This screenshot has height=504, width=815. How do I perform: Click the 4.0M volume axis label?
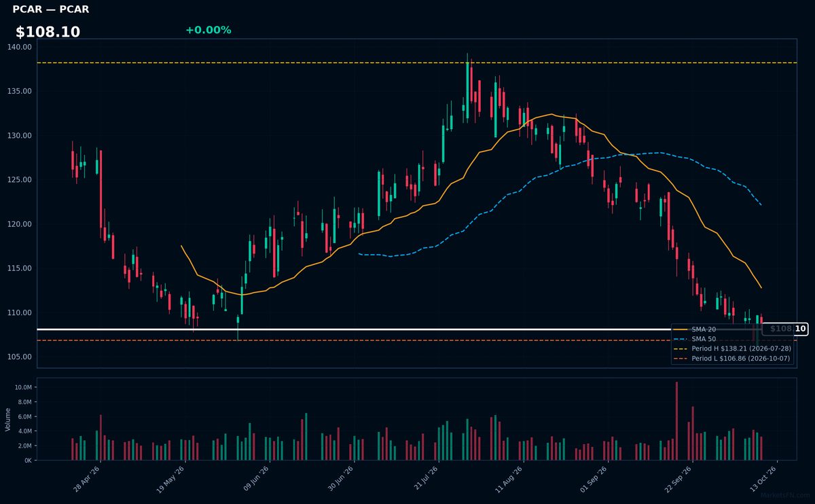tap(25, 431)
